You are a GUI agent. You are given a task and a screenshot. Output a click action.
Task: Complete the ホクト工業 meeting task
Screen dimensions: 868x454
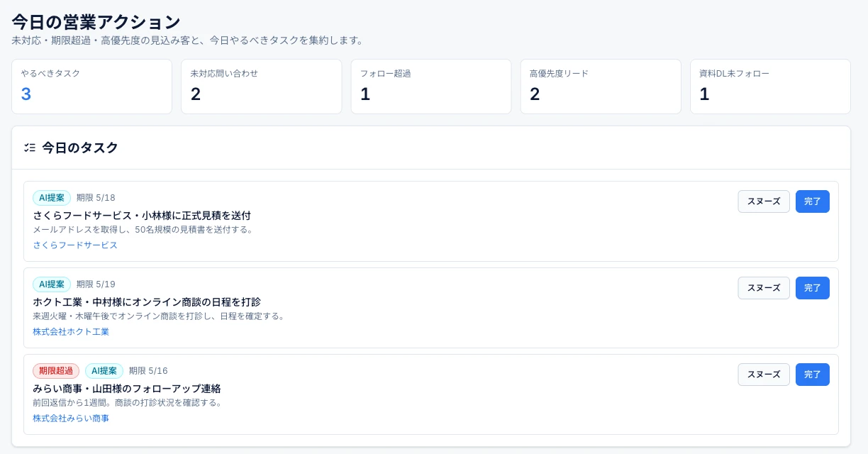(813, 288)
